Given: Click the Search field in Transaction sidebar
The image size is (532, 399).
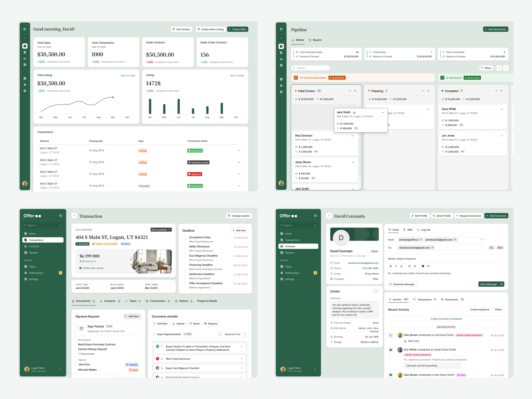Looking at the screenshot, I should point(43,225).
